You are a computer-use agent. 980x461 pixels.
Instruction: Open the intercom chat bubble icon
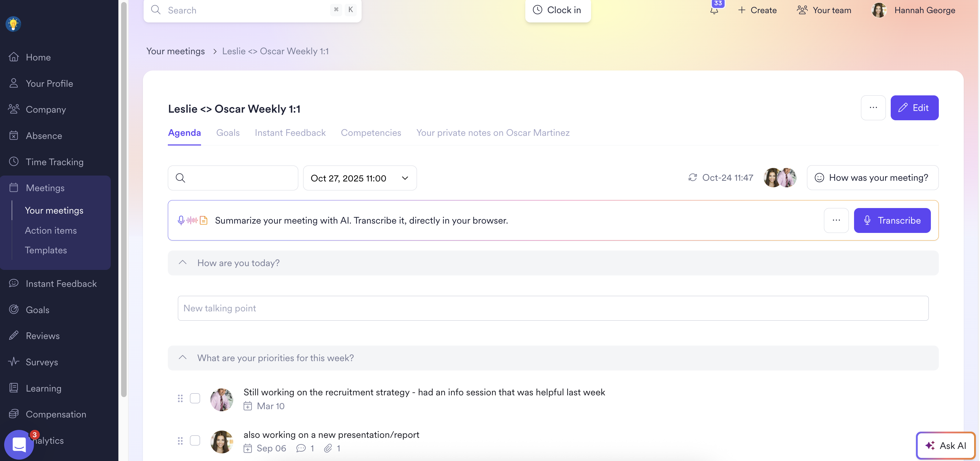coord(19,444)
